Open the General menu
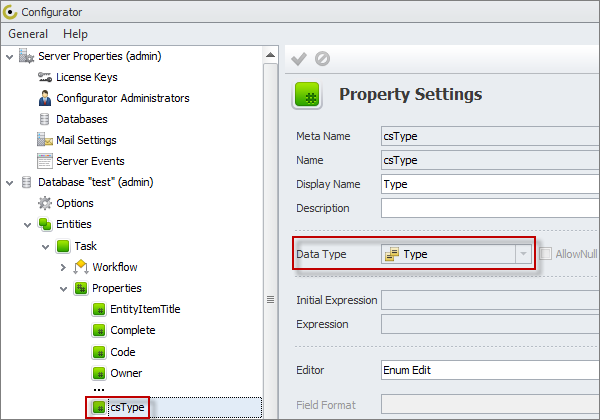Image resolution: width=600 pixels, height=420 pixels. click(28, 34)
